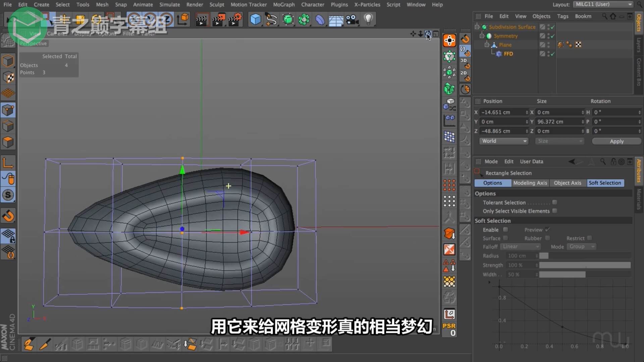Click the Cube primitive icon

point(255,19)
